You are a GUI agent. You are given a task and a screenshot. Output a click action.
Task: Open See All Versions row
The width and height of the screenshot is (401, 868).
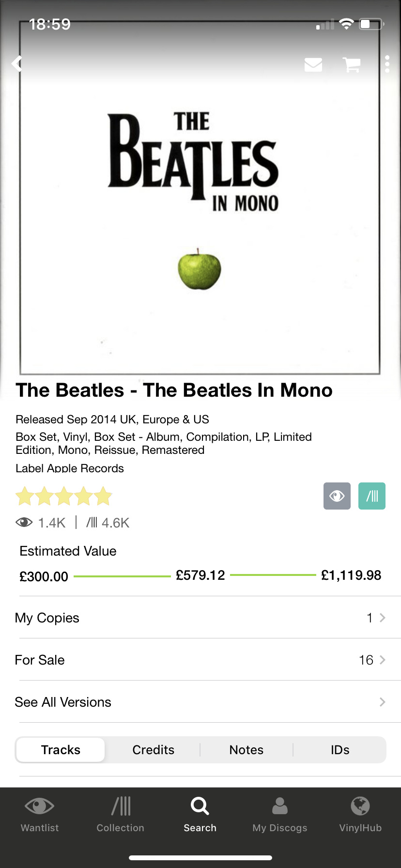click(200, 702)
